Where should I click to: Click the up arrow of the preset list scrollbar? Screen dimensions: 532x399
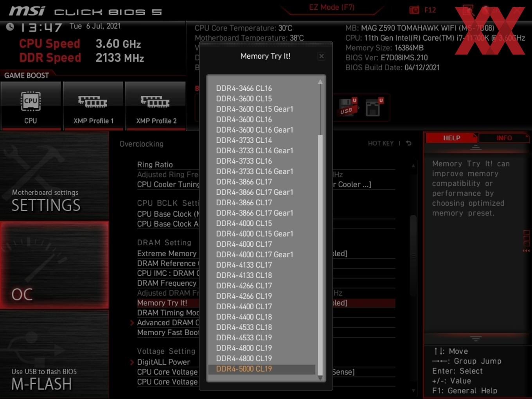(x=320, y=81)
